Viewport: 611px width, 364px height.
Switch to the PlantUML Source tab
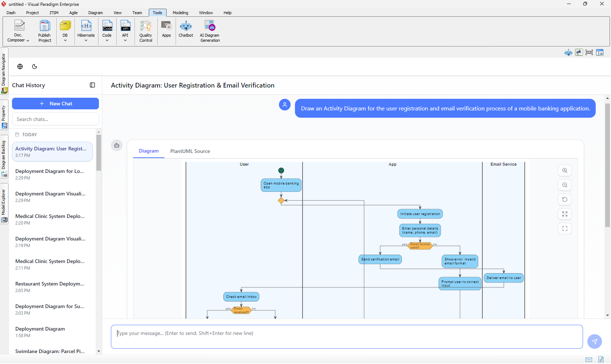(x=190, y=151)
